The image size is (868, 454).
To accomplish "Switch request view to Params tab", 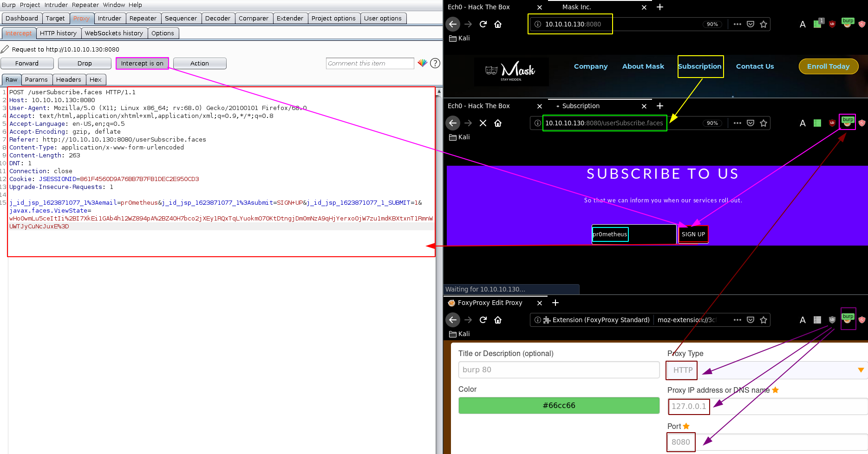I will coord(36,79).
